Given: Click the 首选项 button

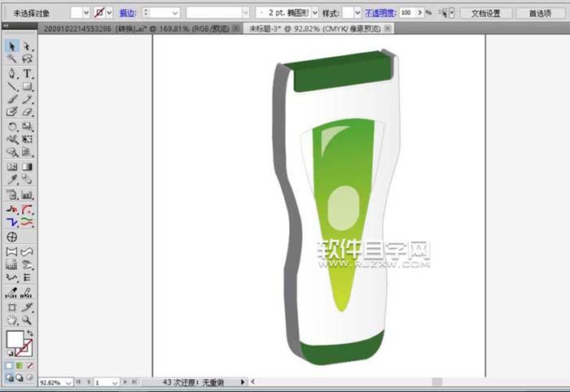Looking at the screenshot, I should 539,13.
